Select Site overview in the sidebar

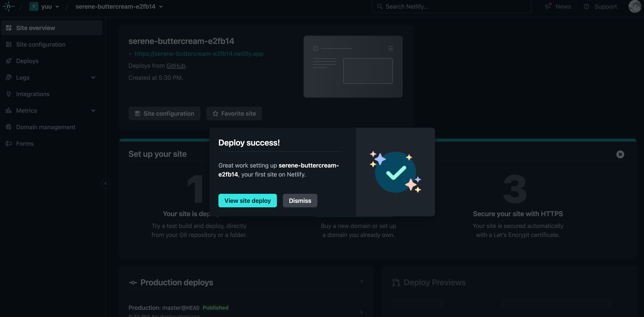tap(52, 28)
